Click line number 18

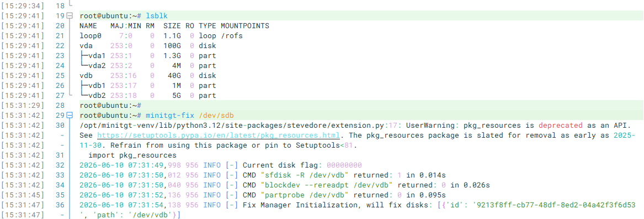click(x=60, y=6)
